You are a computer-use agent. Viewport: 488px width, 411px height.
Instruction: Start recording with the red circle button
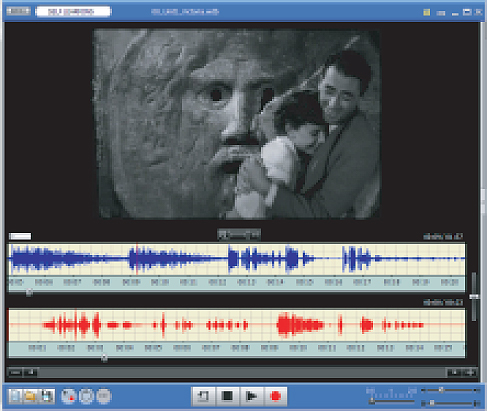276,396
